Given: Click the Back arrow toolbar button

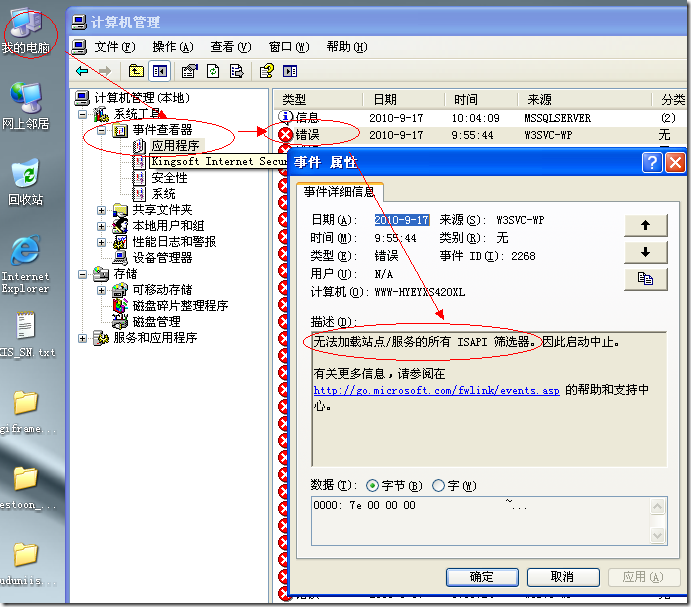Looking at the screenshot, I should tap(82, 71).
